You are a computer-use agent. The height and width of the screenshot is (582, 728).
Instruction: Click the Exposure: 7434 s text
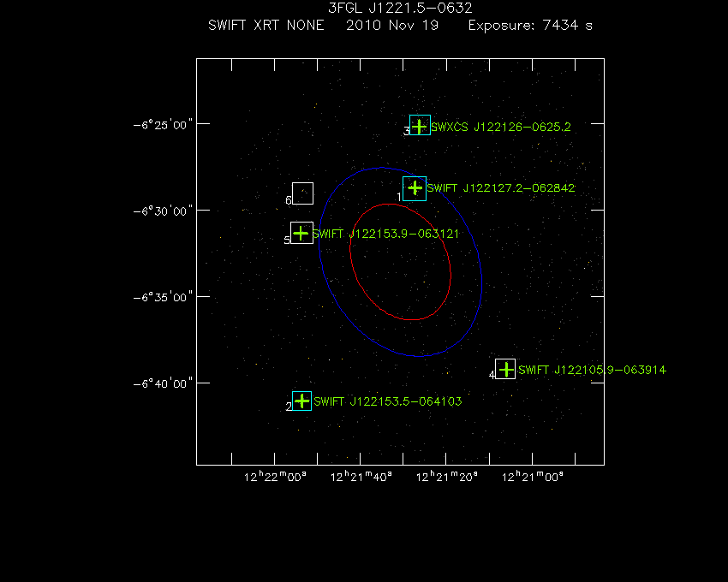point(530,25)
